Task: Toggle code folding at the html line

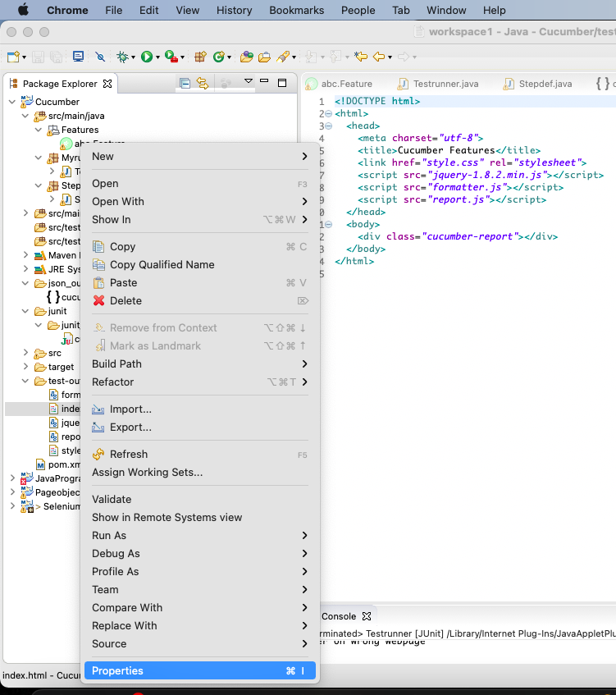Action: click(329, 113)
